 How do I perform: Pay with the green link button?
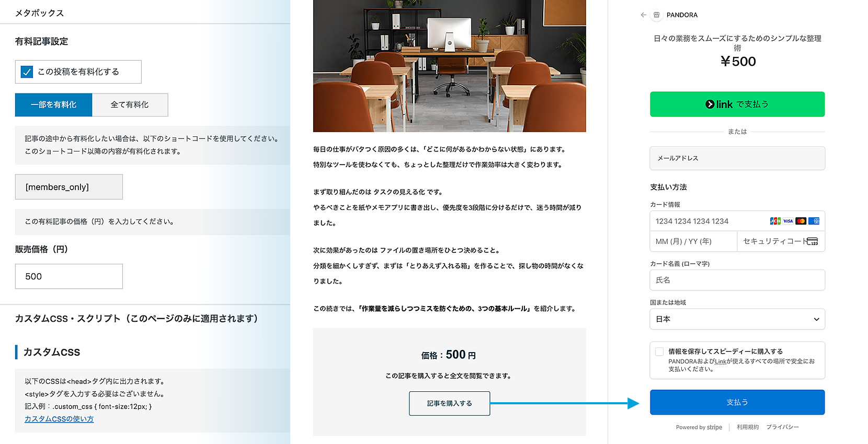pos(737,104)
